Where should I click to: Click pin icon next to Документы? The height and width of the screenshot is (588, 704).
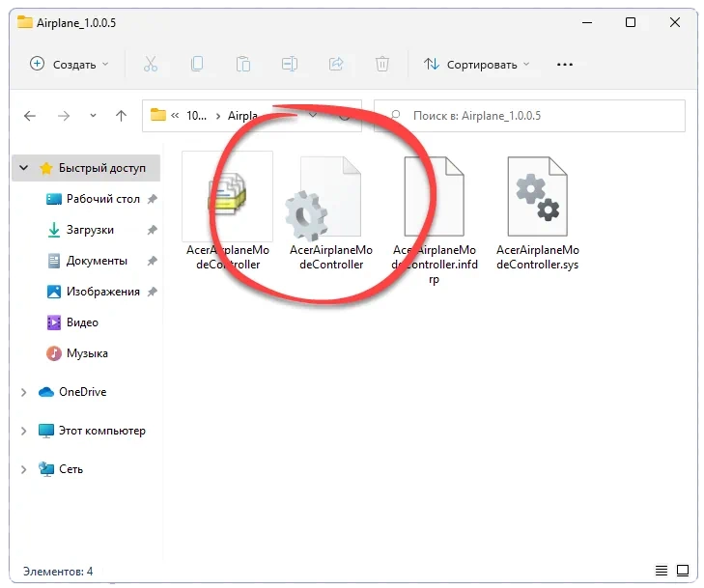pyautogui.click(x=153, y=261)
